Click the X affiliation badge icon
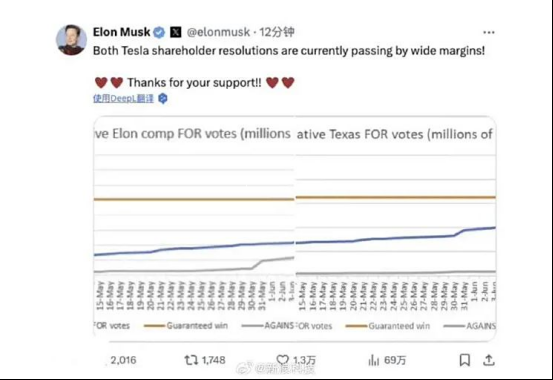Viewport: 553px width, 380px height. 176,32
